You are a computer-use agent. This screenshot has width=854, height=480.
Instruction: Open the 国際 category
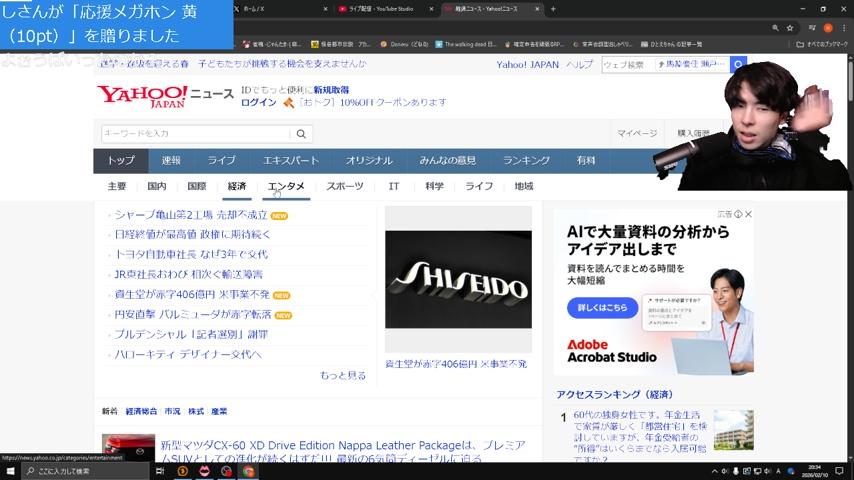[197, 186]
